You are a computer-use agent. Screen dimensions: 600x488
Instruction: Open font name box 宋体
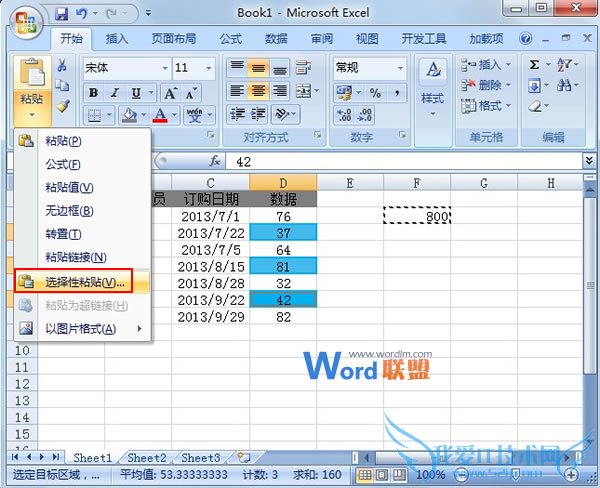pos(127,68)
